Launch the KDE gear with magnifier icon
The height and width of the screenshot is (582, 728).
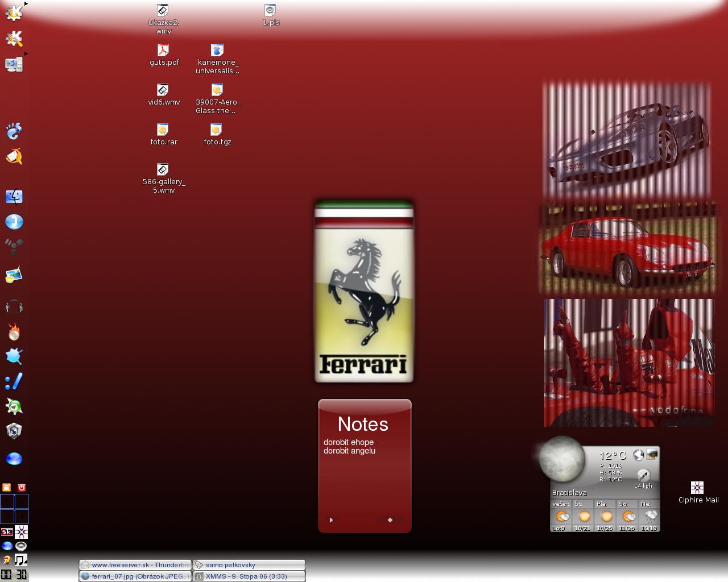pyautogui.click(x=14, y=38)
